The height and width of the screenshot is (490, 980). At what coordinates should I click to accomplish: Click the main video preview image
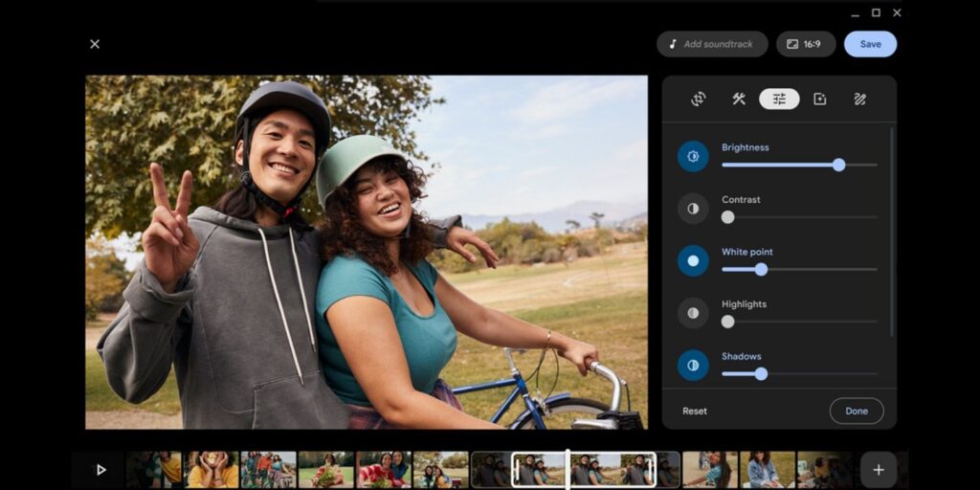point(367,252)
